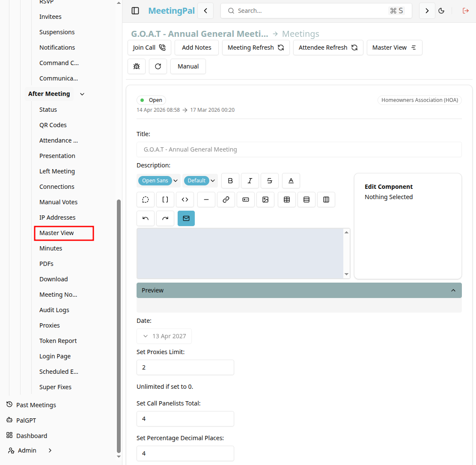476x465 pixels.
Task: Toggle the sidebar panel icon
Action: pyautogui.click(x=135, y=11)
